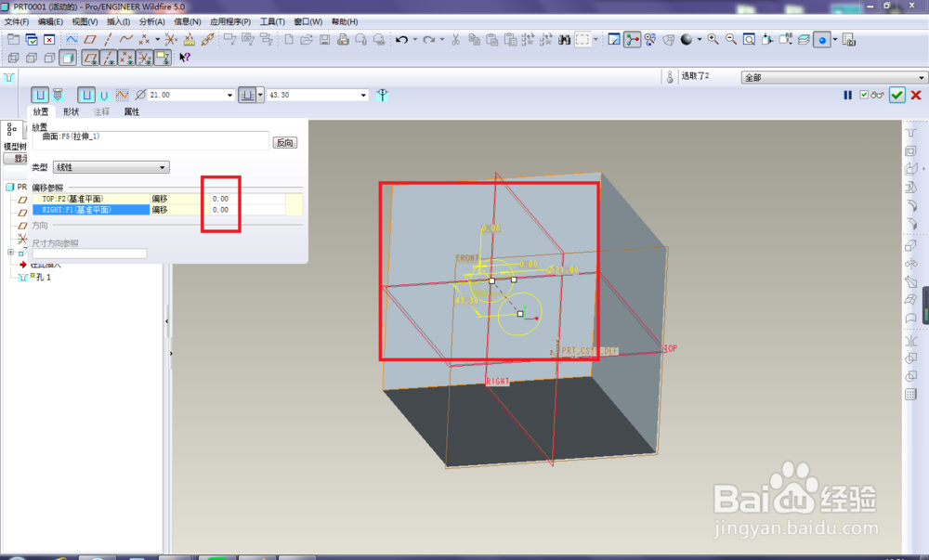Click the standard hole profile icon
The image size is (929, 560).
[104, 96]
